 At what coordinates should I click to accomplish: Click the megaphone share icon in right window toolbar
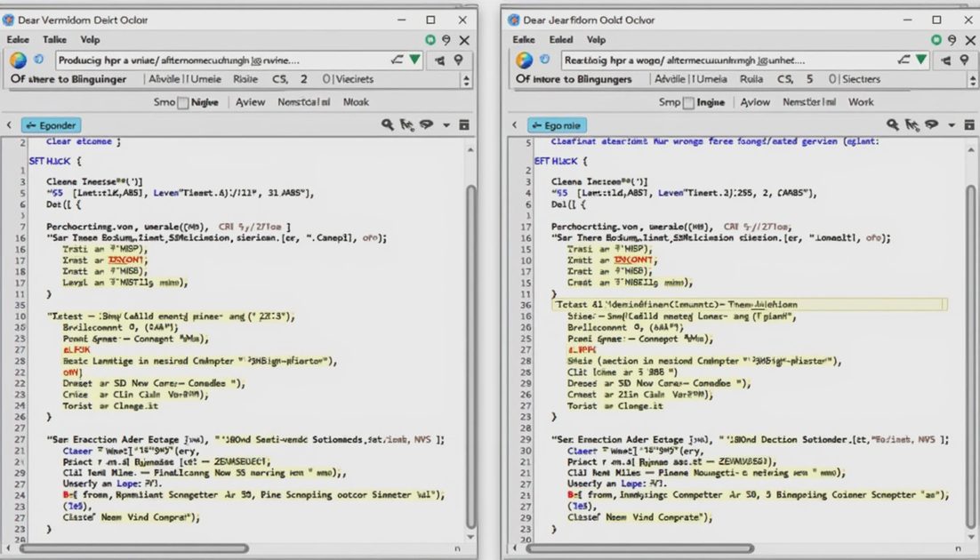946,60
